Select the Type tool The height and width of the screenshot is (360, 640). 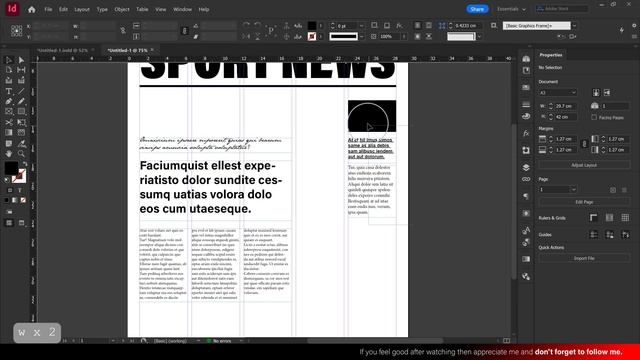(9, 91)
